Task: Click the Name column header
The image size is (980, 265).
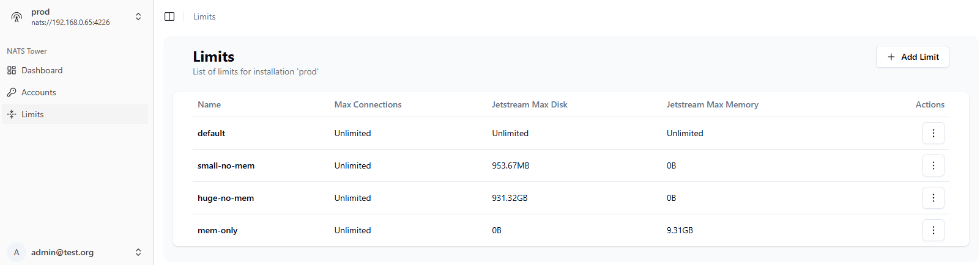Action: click(209, 104)
